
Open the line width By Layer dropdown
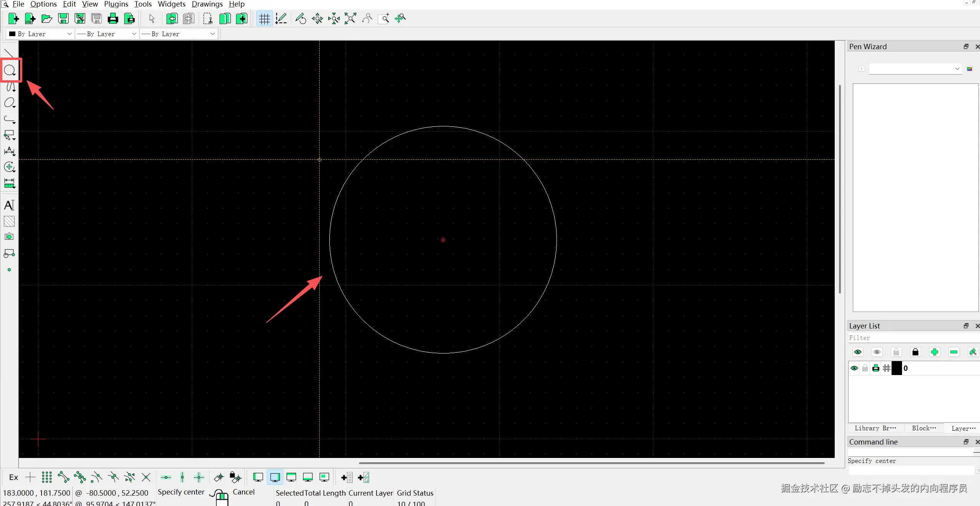click(107, 34)
